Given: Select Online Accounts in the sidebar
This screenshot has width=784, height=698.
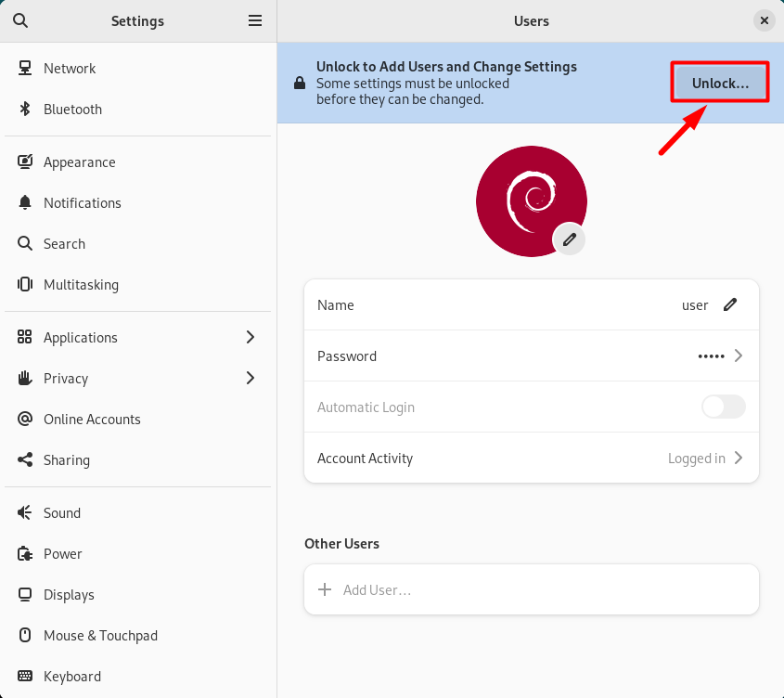Looking at the screenshot, I should click(138, 420).
